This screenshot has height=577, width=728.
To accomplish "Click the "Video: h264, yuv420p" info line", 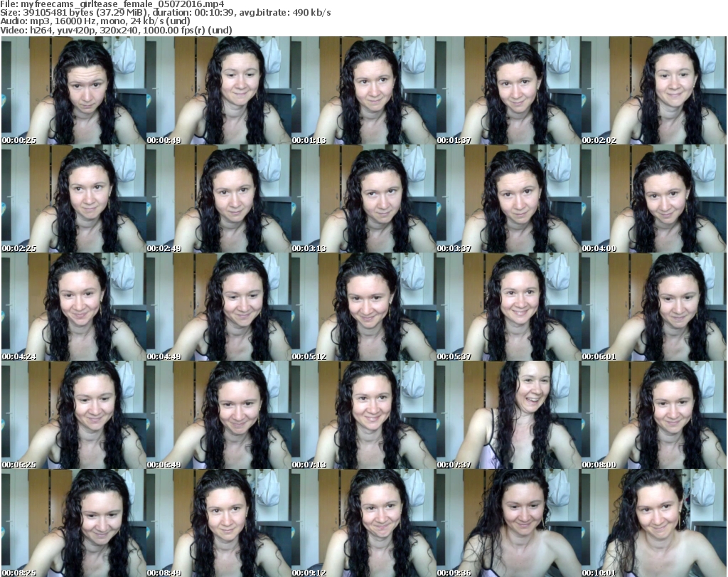I will pos(116,30).
